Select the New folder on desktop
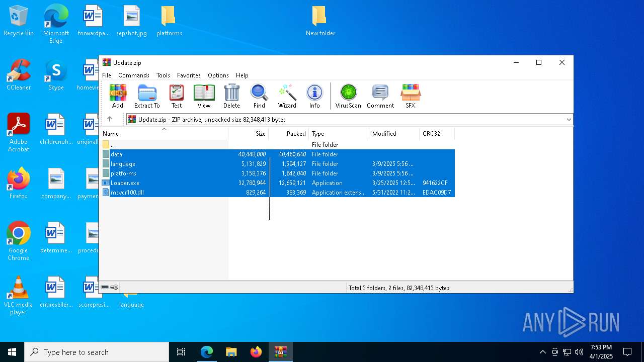Viewport: 644px width, 362px height. [x=320, y=21]
